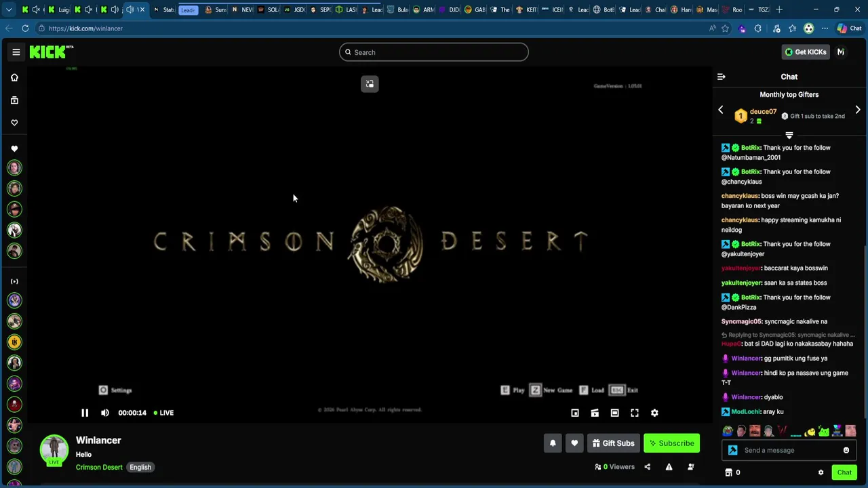
Task: Switch to the ICEII browser tab
Action: point(553,9)
